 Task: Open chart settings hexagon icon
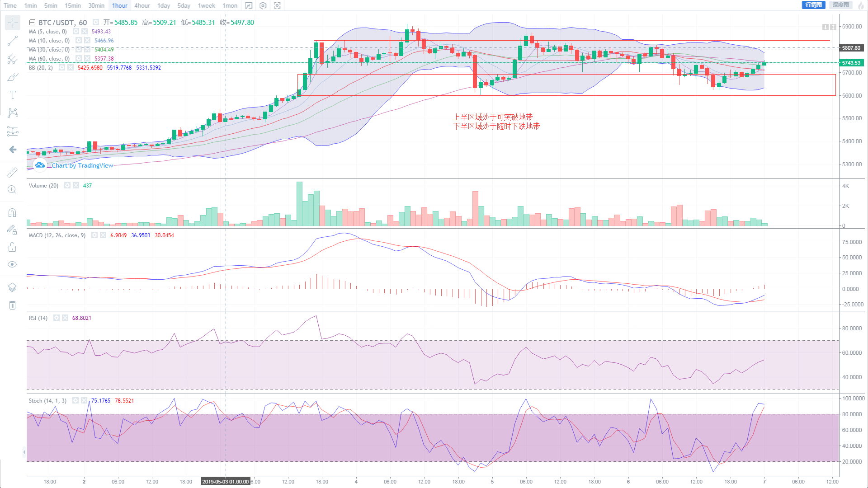(263, 5)
